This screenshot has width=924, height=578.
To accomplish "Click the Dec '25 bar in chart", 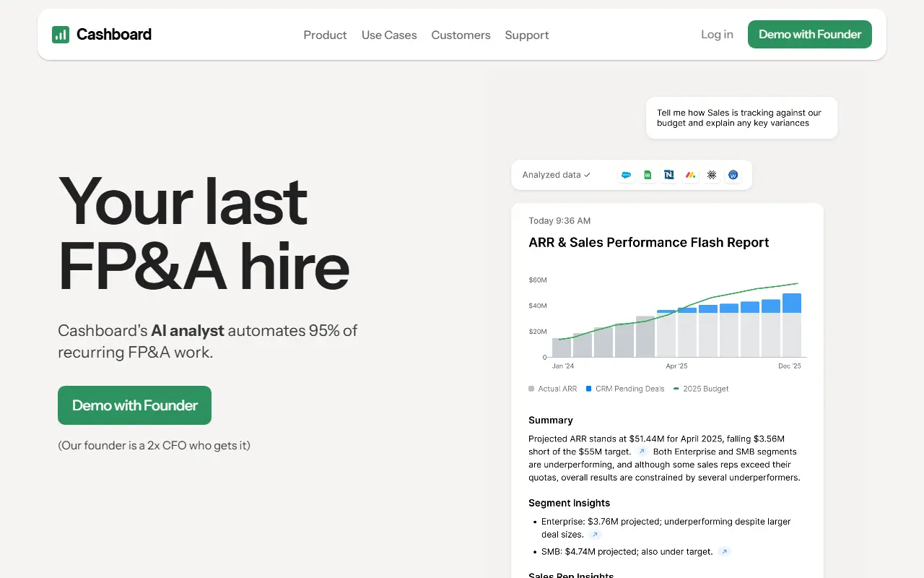I will [792, 325].
